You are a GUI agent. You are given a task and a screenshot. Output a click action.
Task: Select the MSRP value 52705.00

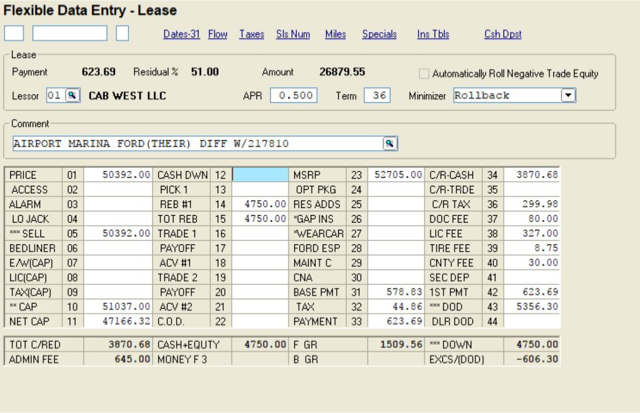click(396, 175)
